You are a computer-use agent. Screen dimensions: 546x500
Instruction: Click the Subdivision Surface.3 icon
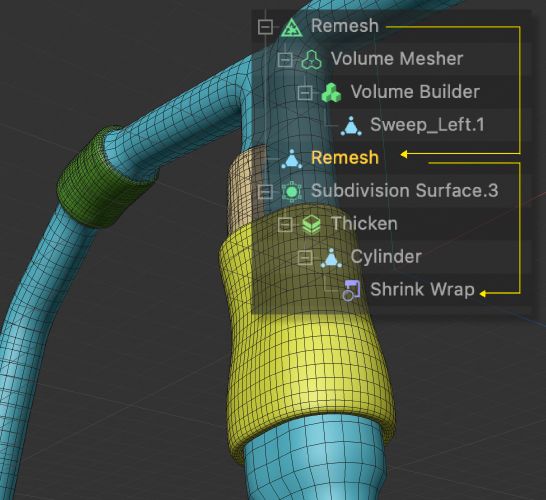tap(291, 192)
